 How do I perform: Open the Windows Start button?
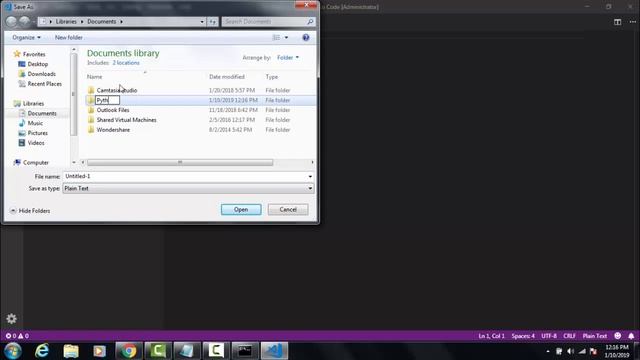click(13, 351)
